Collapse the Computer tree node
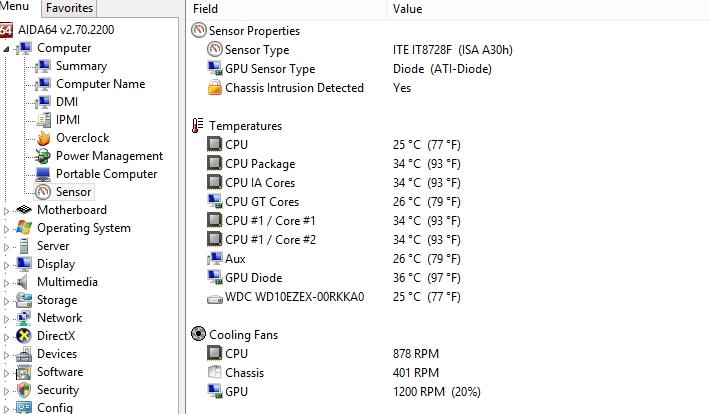Image resolution: width=710 pixels, height=414 pixels. [6, 48]
